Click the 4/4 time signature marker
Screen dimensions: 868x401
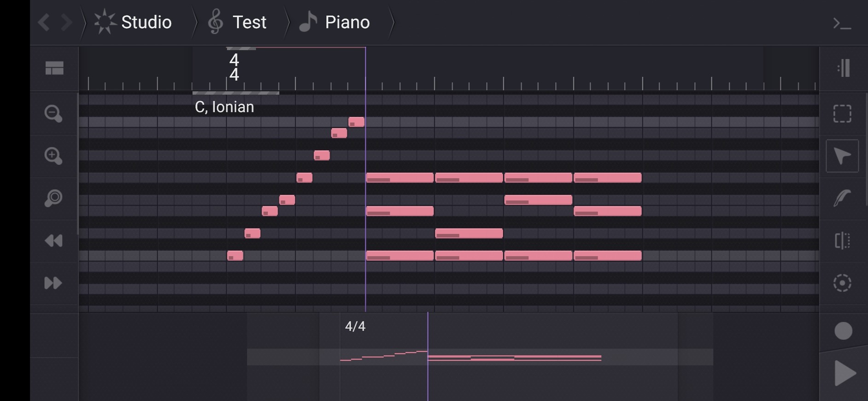(234, 67)
